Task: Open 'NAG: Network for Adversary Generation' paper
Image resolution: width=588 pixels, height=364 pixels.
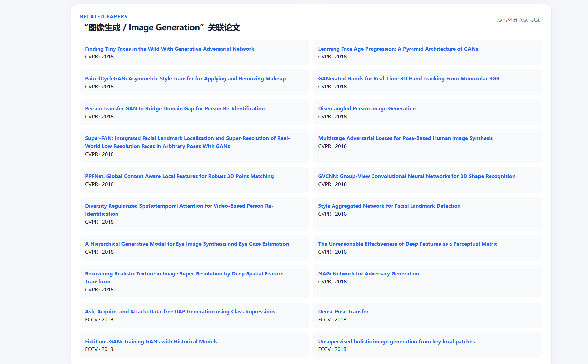Action: (x=369, y=274)
